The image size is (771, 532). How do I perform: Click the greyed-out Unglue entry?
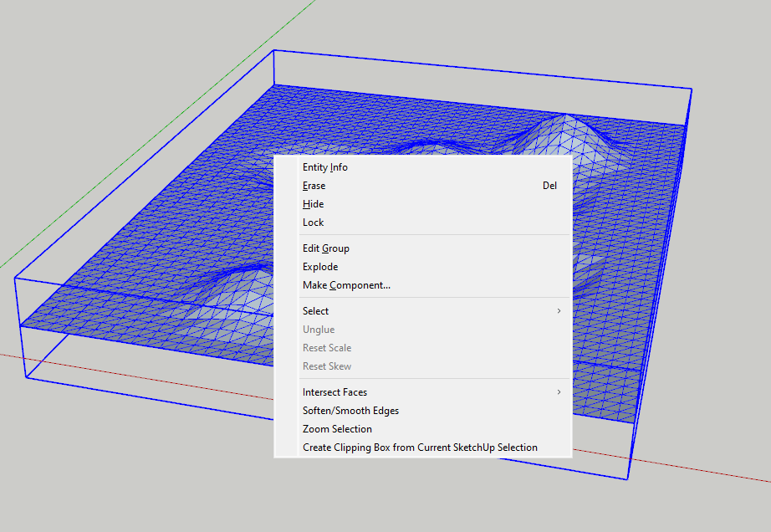tap(319, 330)
